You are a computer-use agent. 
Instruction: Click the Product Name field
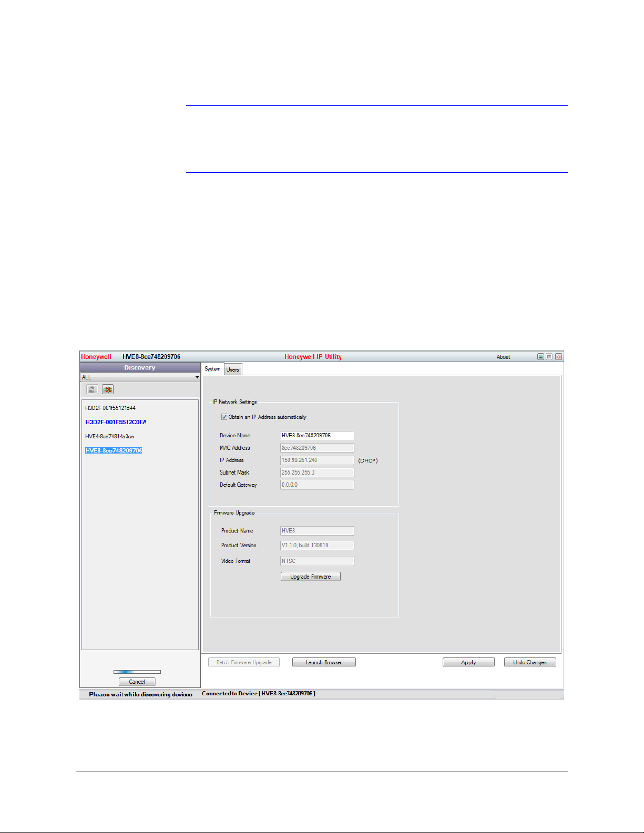(x=317, y=531)
